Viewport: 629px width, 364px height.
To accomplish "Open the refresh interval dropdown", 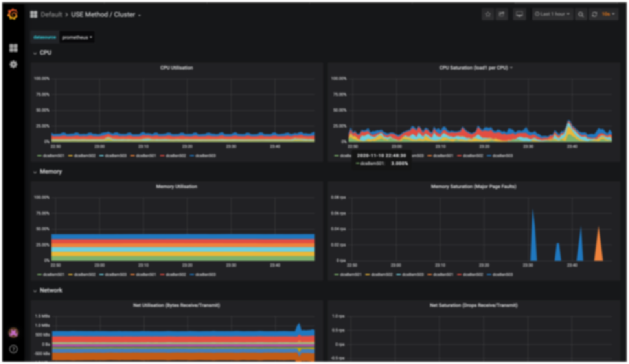I will [x=609, y=15].
